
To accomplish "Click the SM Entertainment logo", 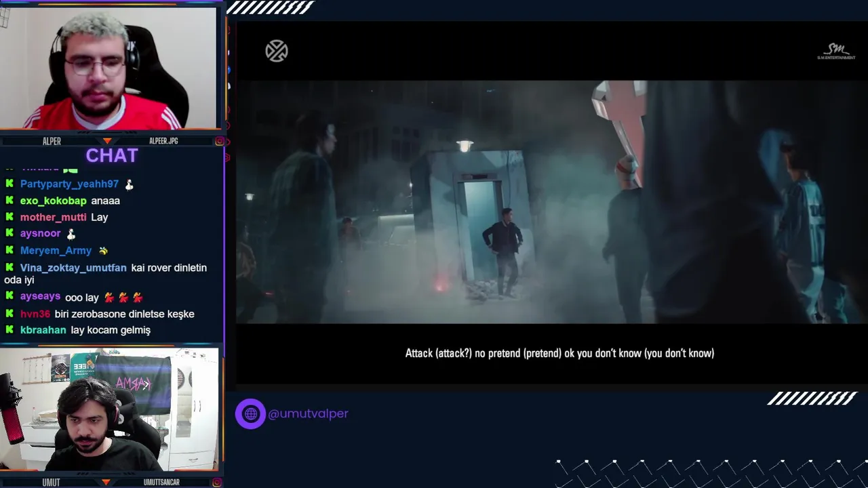I will 836,52.
